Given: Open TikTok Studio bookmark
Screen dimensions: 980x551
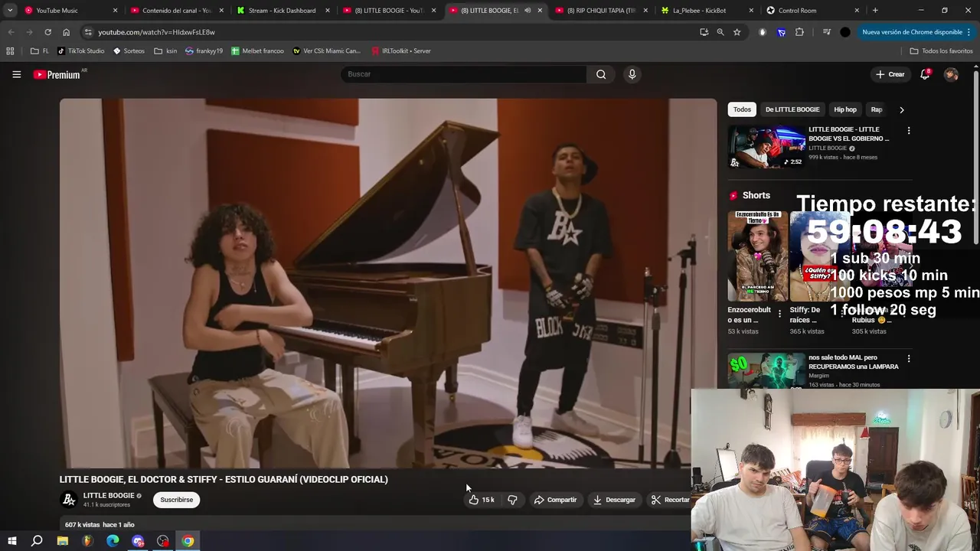Looking at the screenshot, I should (x=80, y=51).
